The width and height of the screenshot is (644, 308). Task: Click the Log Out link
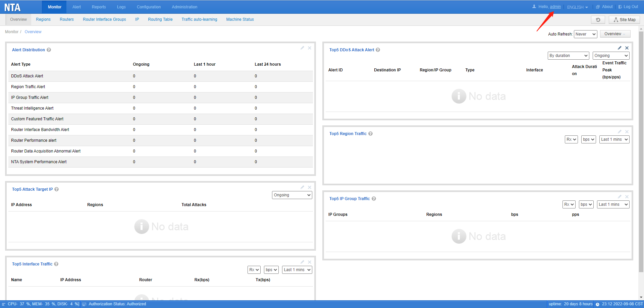[628, 7]
